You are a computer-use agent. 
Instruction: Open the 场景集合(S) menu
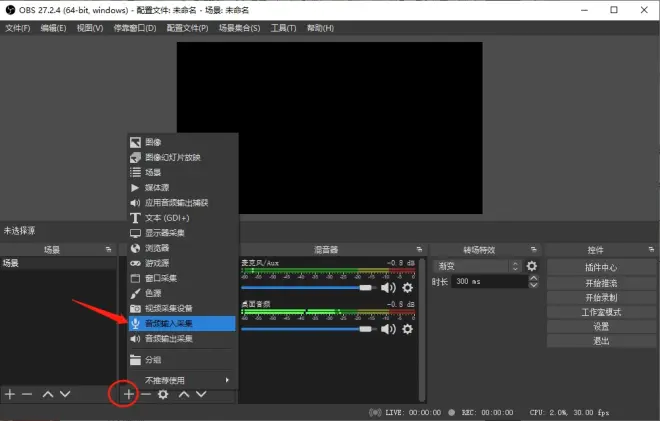pyautogui.click(x=240, y=28)
